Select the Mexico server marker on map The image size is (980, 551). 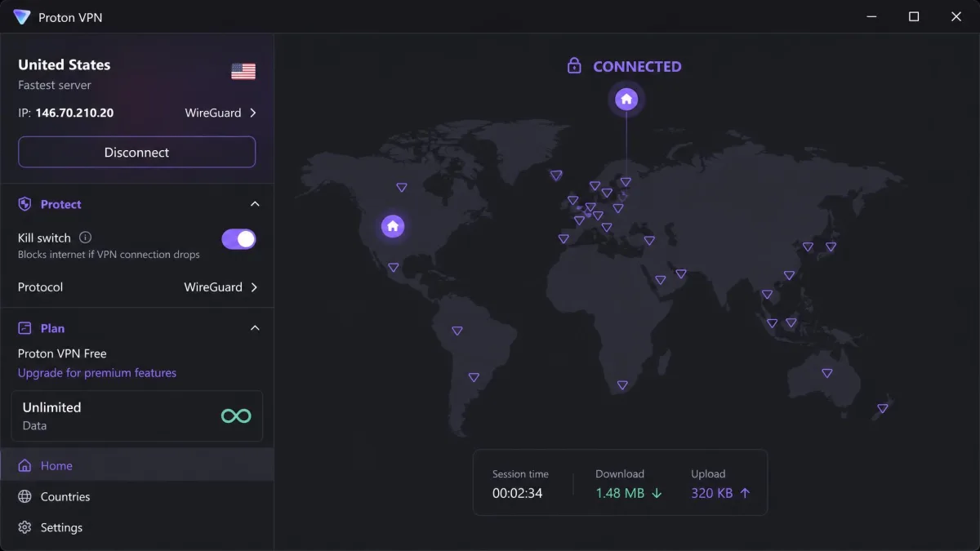[393, 268]
